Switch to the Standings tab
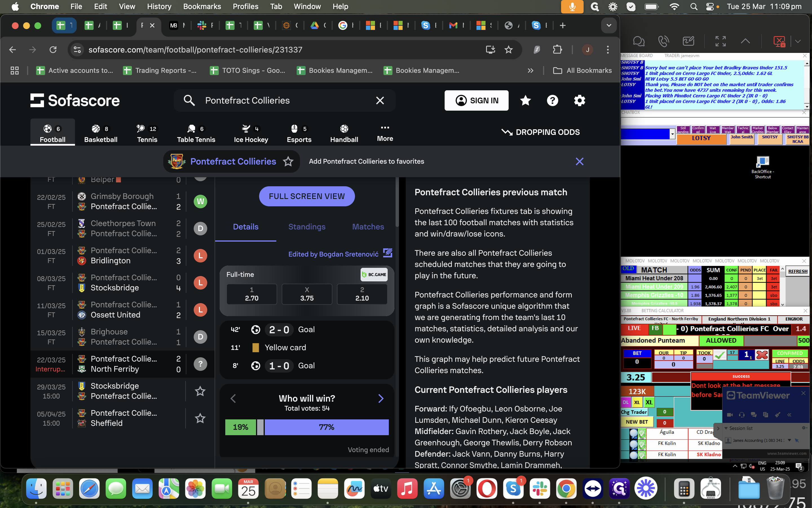The width and height of the screenshot is (812, 508). pos(307,227)
